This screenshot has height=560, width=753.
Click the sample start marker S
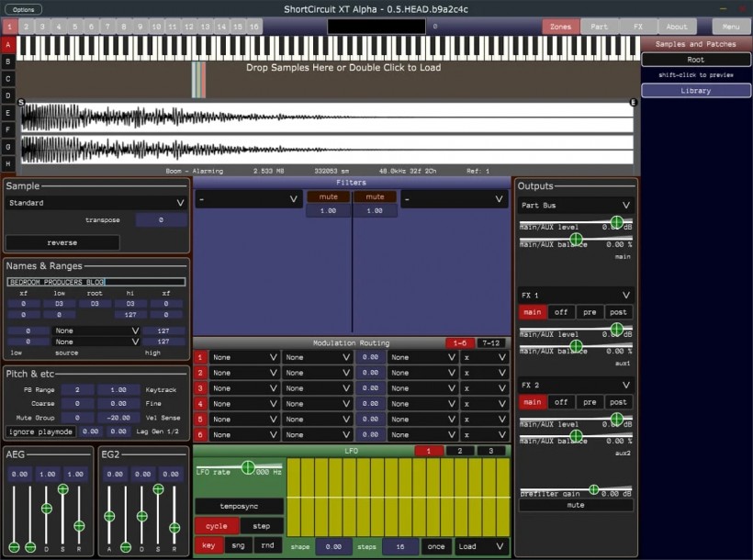click(x=20, y=103)
